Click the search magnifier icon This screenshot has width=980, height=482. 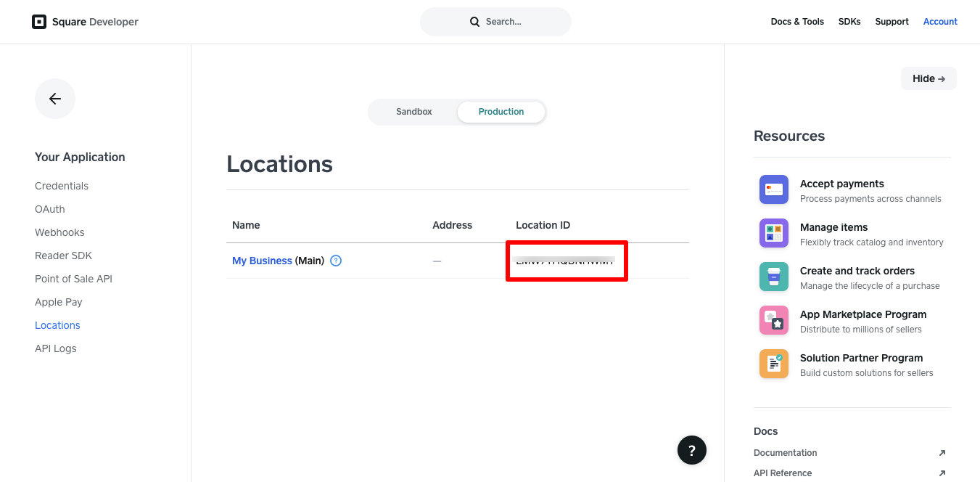coord(474,22)
